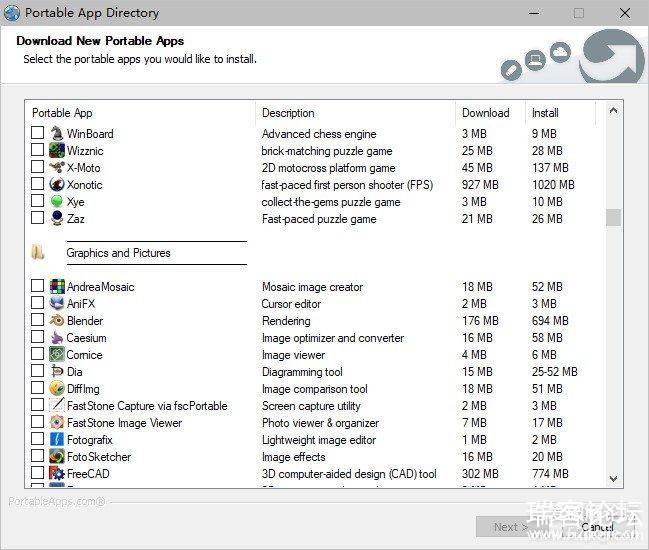The width and height of the screenshot is (649, 550).
Task: Check the FastStone Image Viewer checkbox
Action: point(37,421)
